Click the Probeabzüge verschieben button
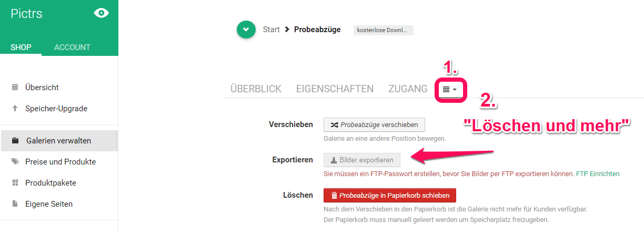The image size is (644, 232). [374, 124]
